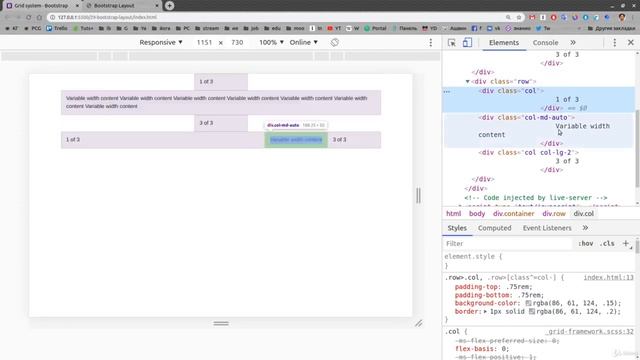Select body in breadcrumb trail
The width and height of the screenshot is (640, 360).
(477, 213)
